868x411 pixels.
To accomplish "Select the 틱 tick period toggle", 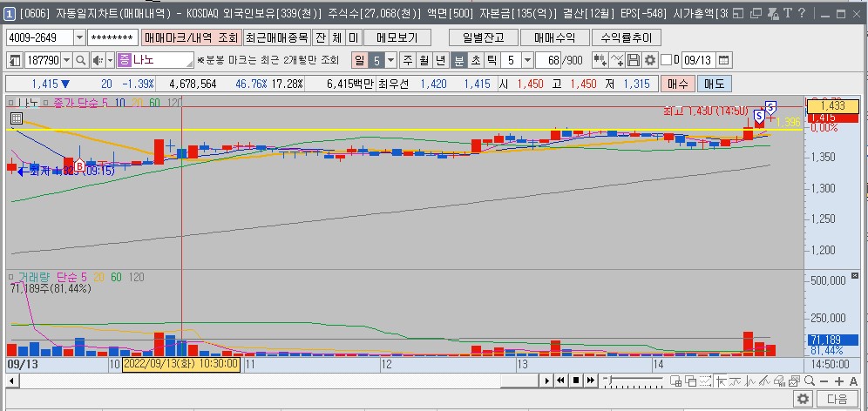I will point(491,60).
